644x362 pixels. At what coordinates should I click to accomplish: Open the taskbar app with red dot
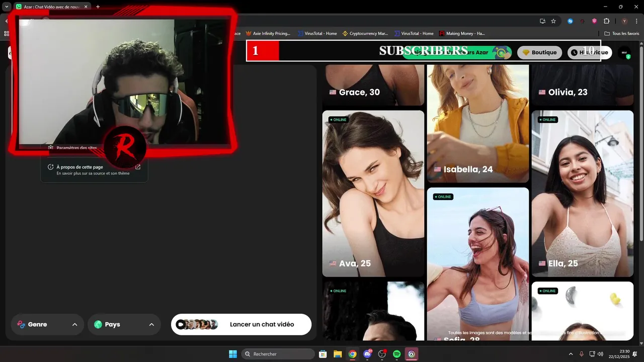click(382, 354)
